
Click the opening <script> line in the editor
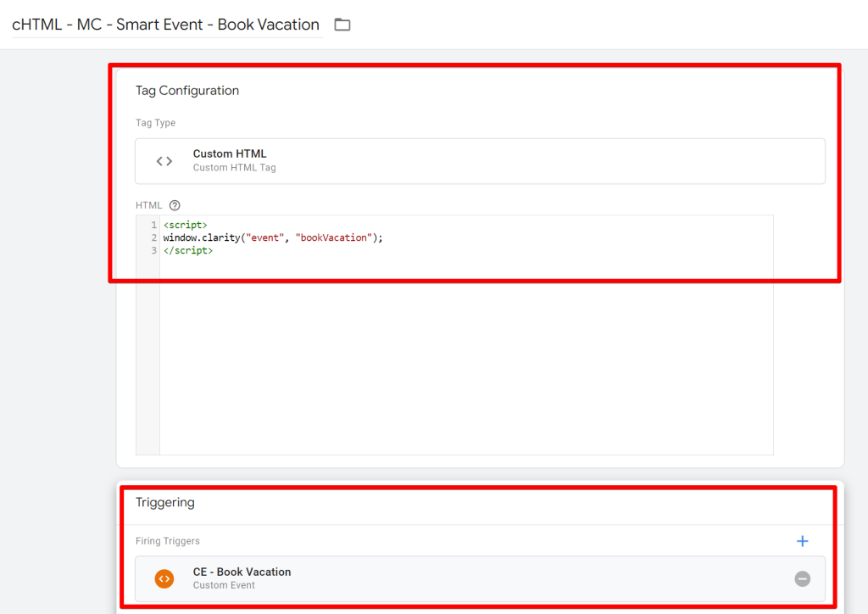[x=186, y=225]
